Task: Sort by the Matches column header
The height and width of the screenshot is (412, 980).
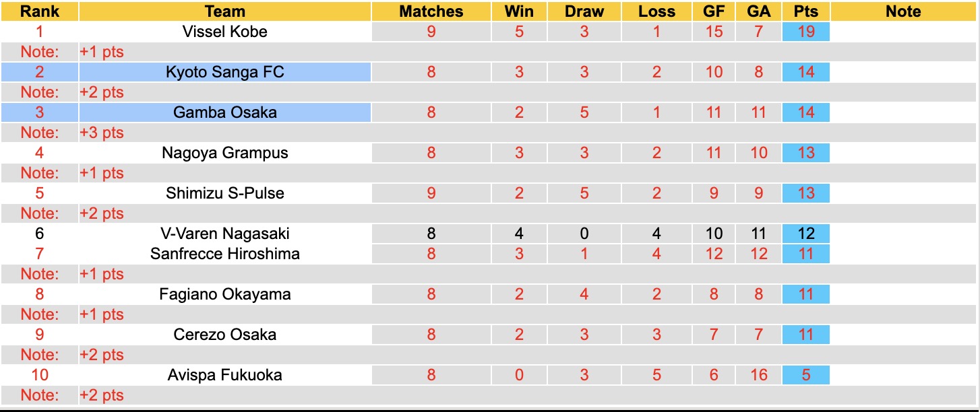Action: pos(431,11)
